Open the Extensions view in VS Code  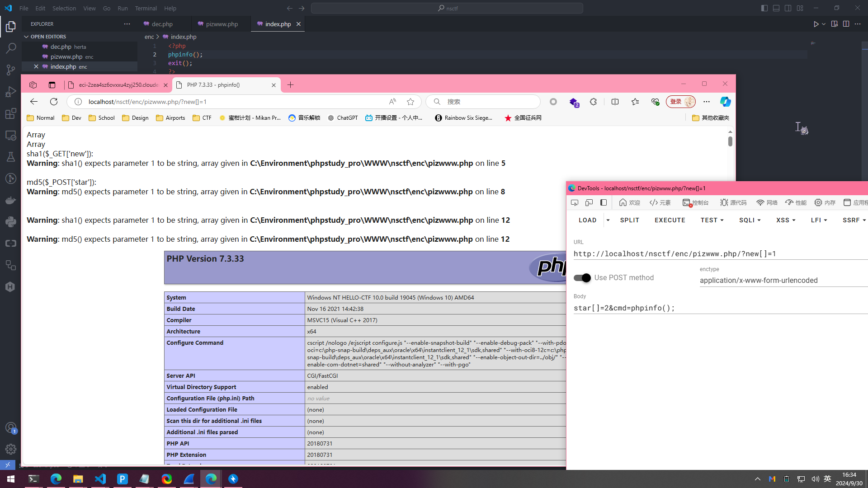coord(11,113)
